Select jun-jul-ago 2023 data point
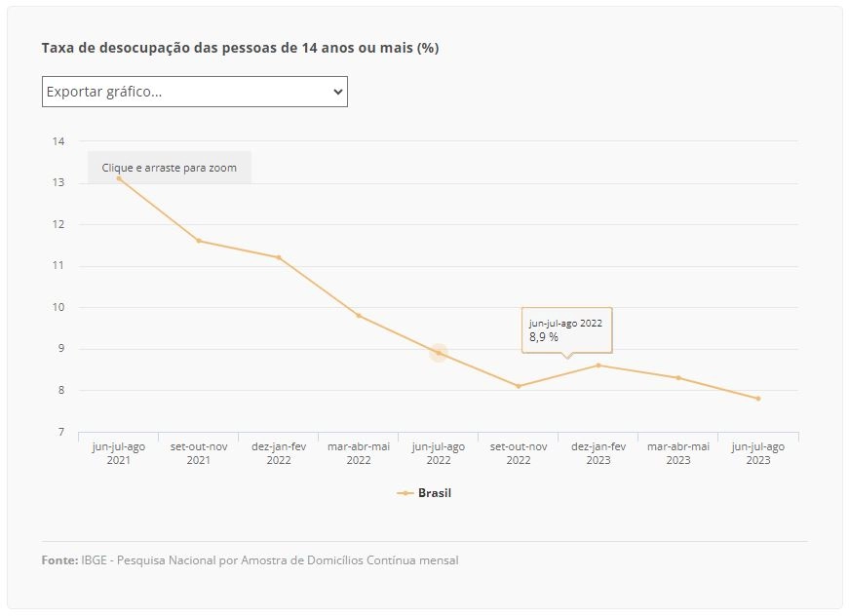This screenshot has width=849, height=616. [x=758, y=399]
